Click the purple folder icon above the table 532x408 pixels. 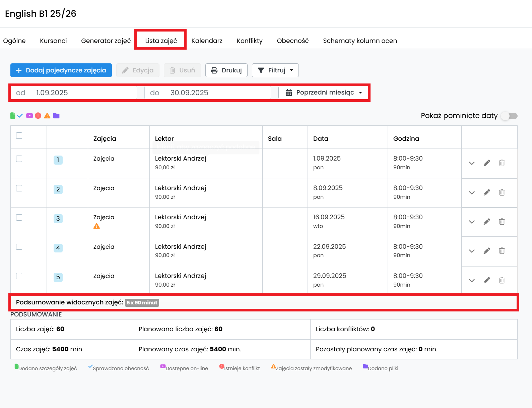click(x=56, y=116)
